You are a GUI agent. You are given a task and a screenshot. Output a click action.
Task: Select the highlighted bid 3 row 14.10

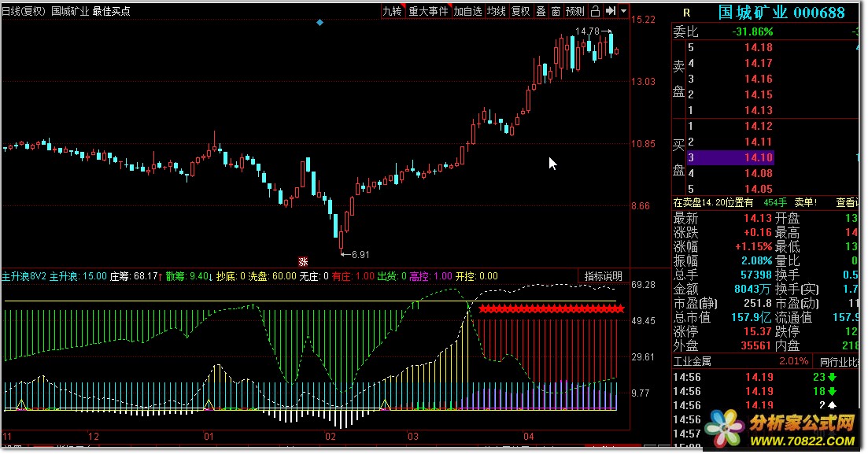(x=730, y=158)
